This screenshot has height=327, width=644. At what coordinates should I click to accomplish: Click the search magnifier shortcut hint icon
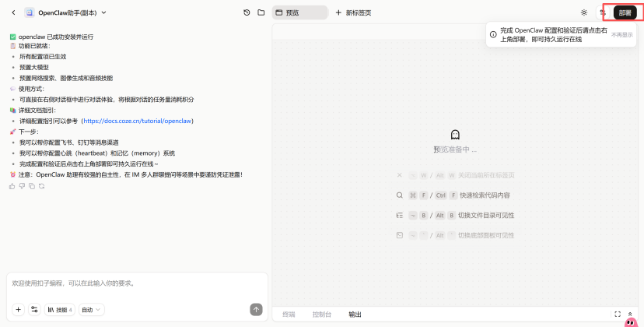pyautogui.click(x=400, y=195)
